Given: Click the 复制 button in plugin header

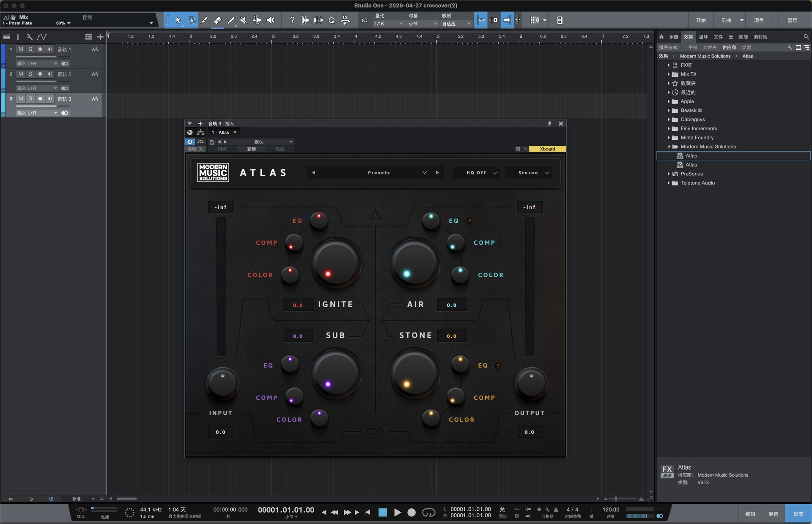Looking at the screenshot, I should pos(251,149).
